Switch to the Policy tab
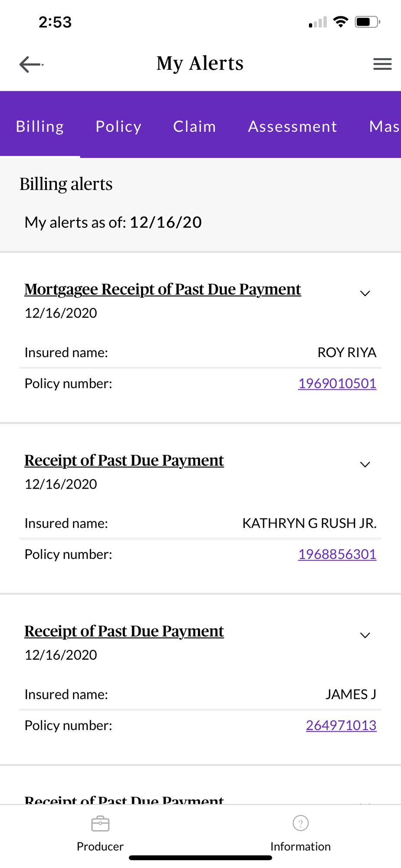This screenshot has width=401, height=868. point(118,126)
